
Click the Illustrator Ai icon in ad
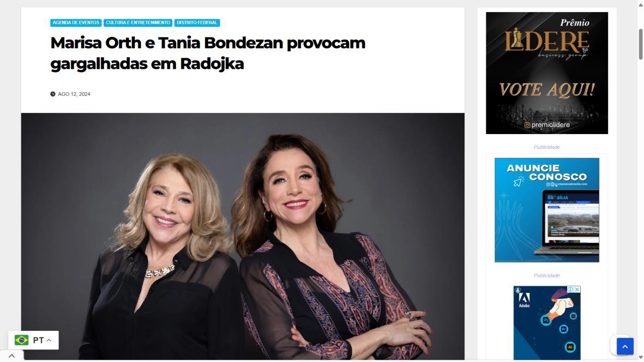click(570, 347)
